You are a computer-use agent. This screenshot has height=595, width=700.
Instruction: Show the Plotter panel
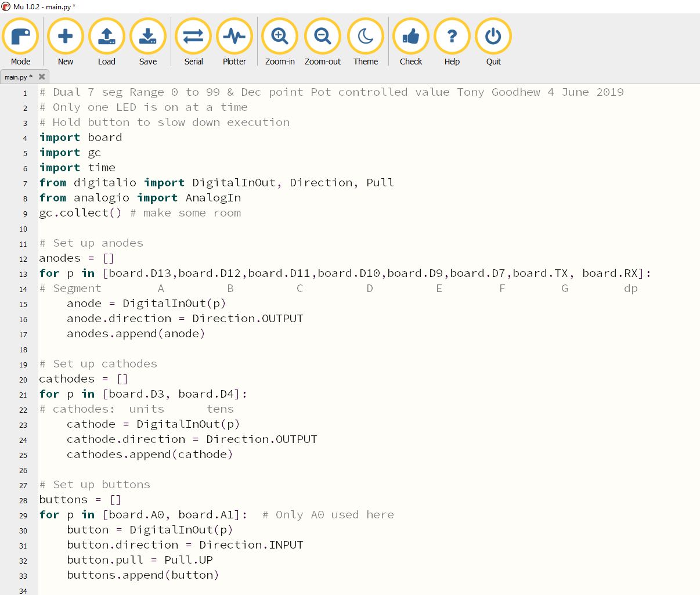[234, 37]
